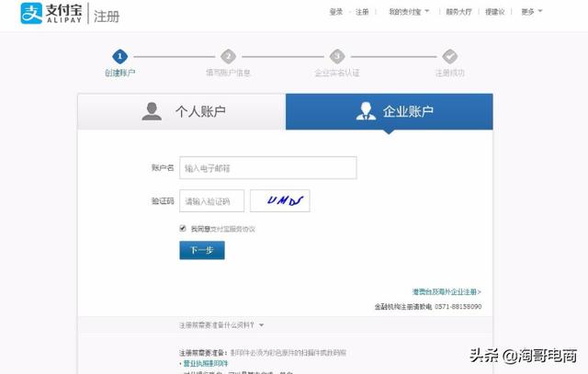
Task: Click the 填写账户信息 step label
Action: coord(229,73)
